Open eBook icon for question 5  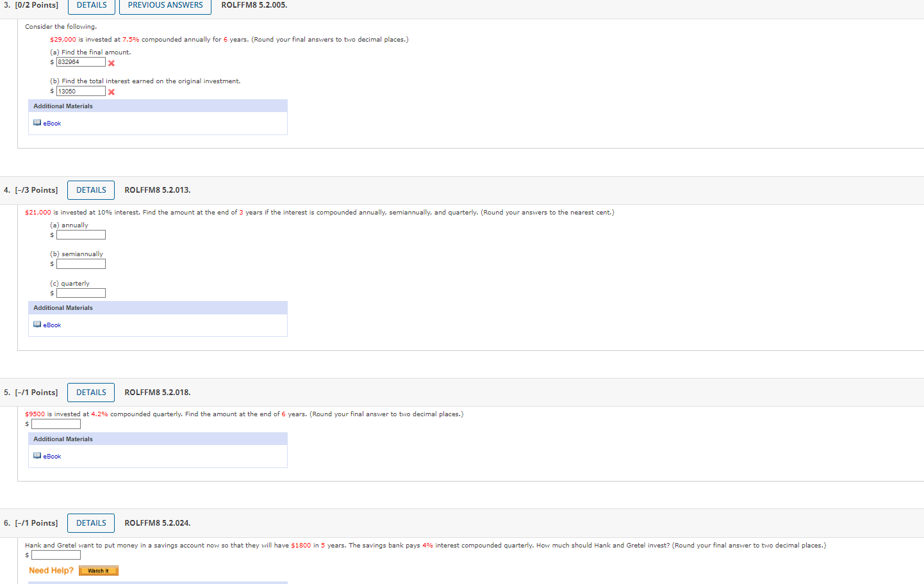37,456
